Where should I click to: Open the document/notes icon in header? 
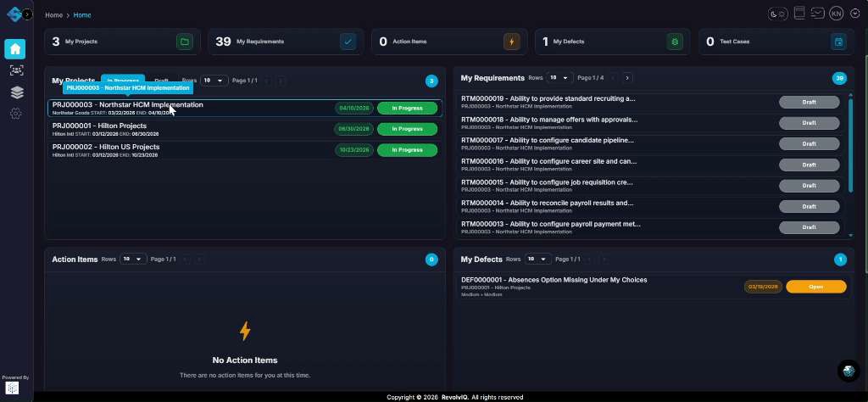(x=798, y=14)
